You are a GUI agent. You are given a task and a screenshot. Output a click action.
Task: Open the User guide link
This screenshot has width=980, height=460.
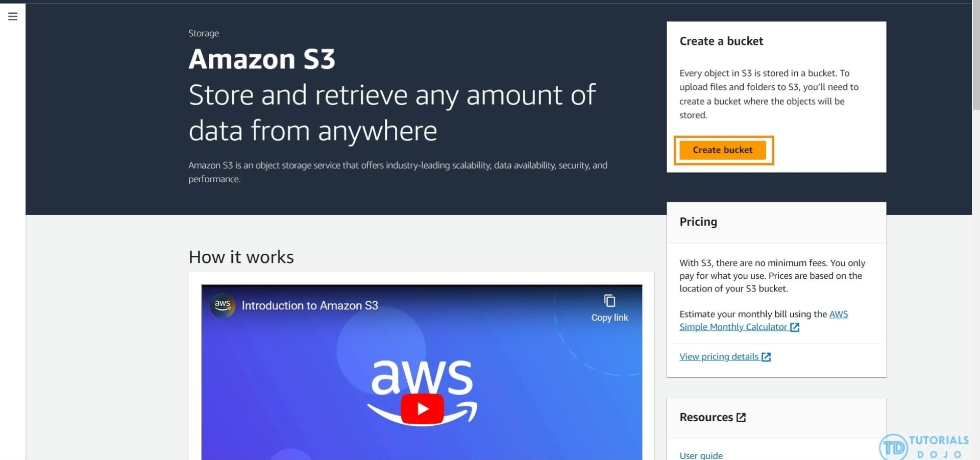[x=701, y=455]
